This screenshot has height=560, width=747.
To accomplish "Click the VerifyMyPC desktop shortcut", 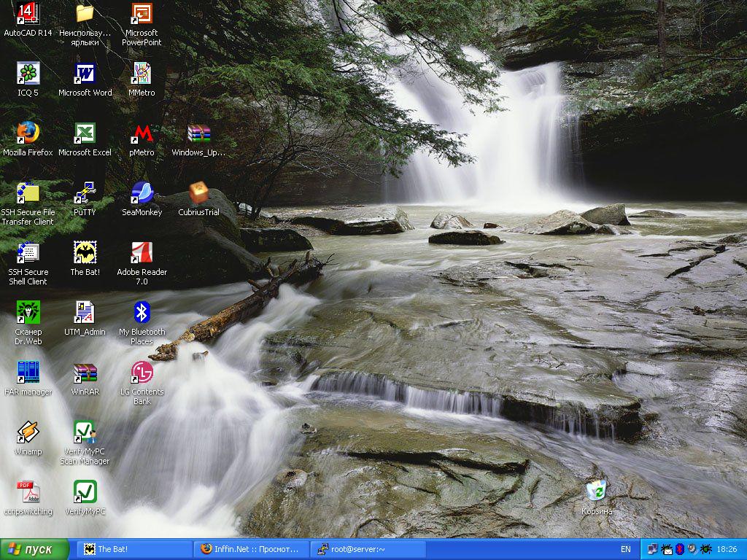I will 85,498.
